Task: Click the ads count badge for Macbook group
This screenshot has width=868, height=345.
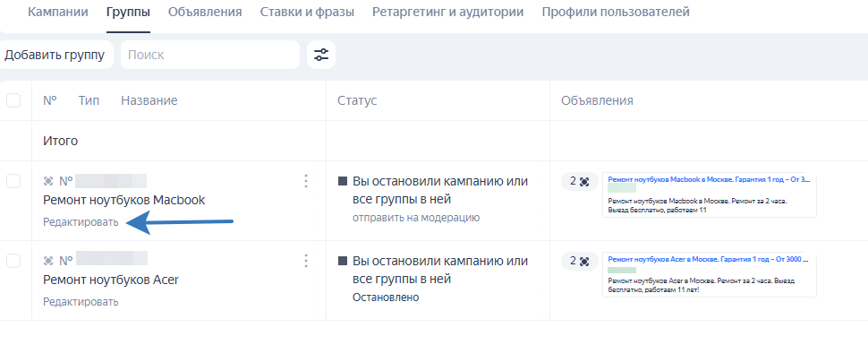Action: coord(580,181)
